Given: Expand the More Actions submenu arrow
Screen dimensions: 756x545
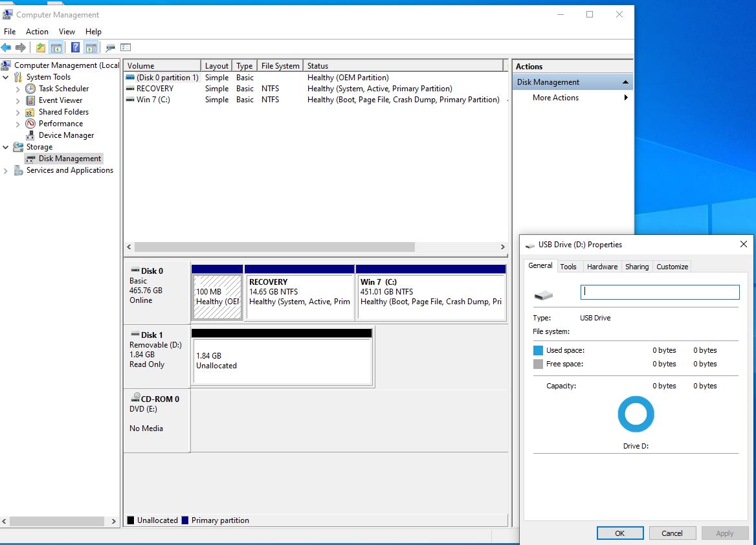Looking at the screenshot, I should [x=626, y=98].
